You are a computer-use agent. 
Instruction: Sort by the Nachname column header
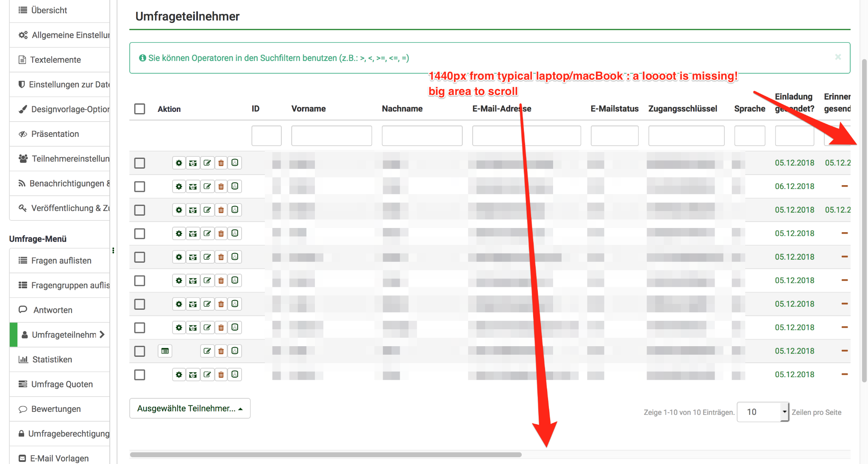click(402, 109)
